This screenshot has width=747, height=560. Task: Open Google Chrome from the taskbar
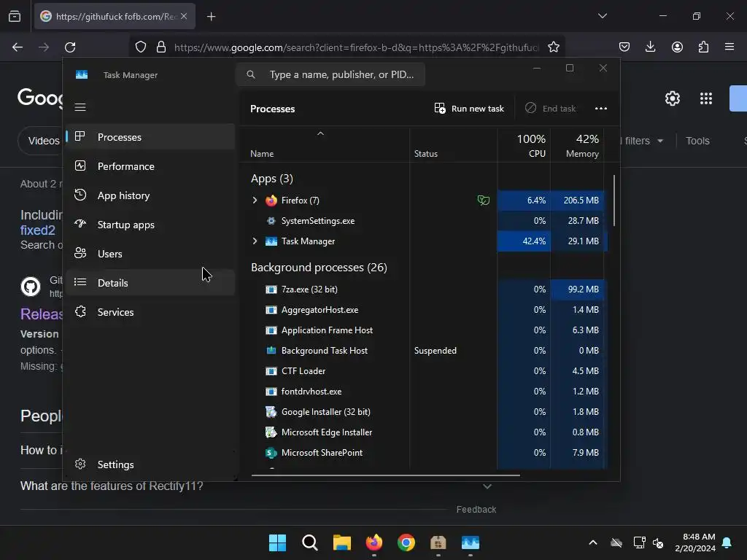406,542
